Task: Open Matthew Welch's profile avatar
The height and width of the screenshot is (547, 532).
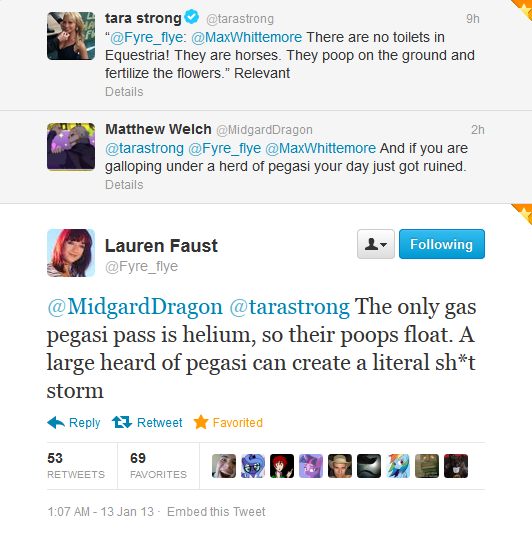Action: (71, 147)
